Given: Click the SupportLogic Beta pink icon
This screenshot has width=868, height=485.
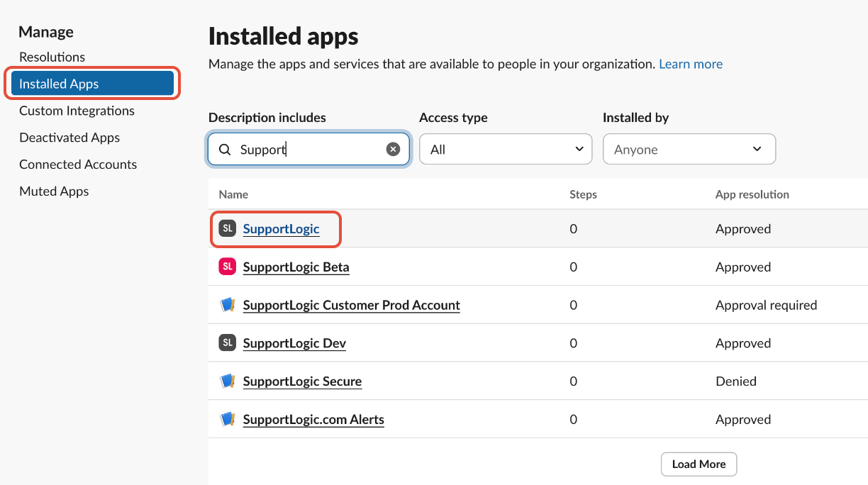Looking at the screenshot, I should click(x=227, y=267).
